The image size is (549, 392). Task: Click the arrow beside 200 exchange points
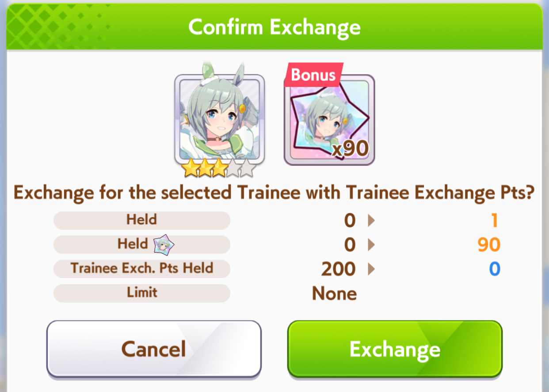371,269
